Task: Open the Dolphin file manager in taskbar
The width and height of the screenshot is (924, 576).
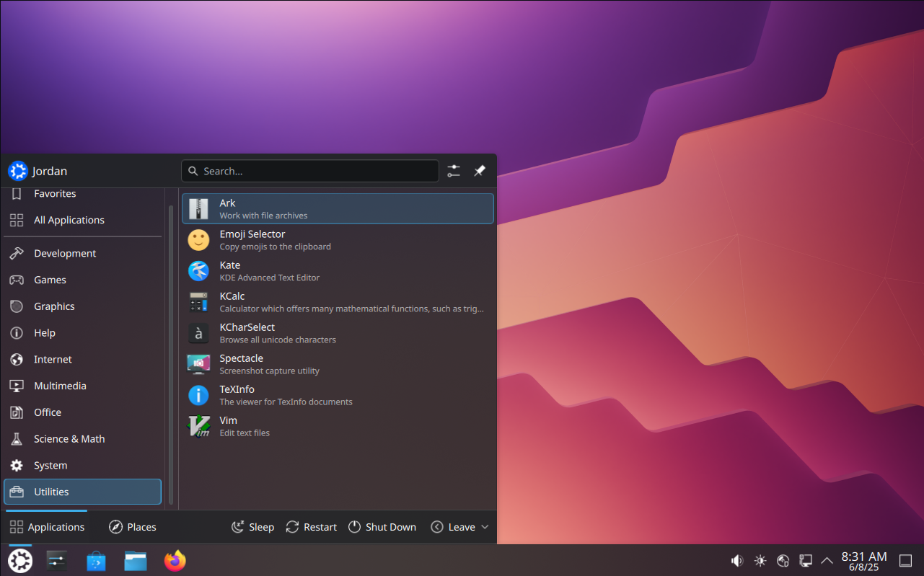Action: point(135,560)
